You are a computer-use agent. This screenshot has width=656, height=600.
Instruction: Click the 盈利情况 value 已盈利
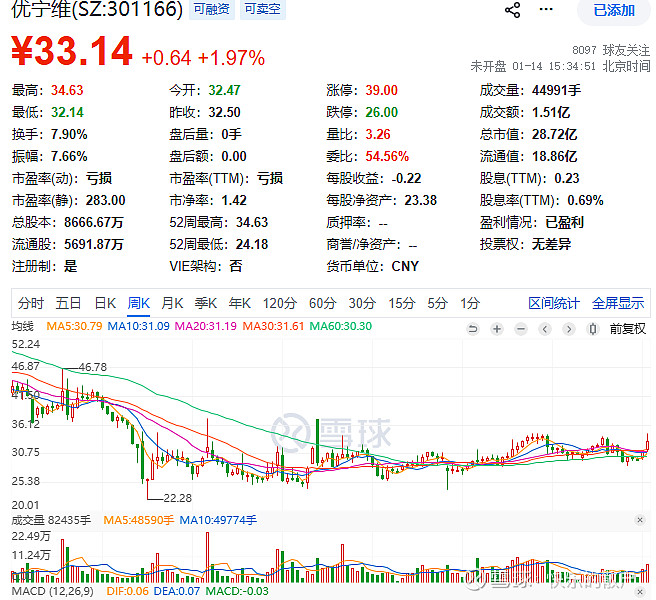(x=564, y=223)
